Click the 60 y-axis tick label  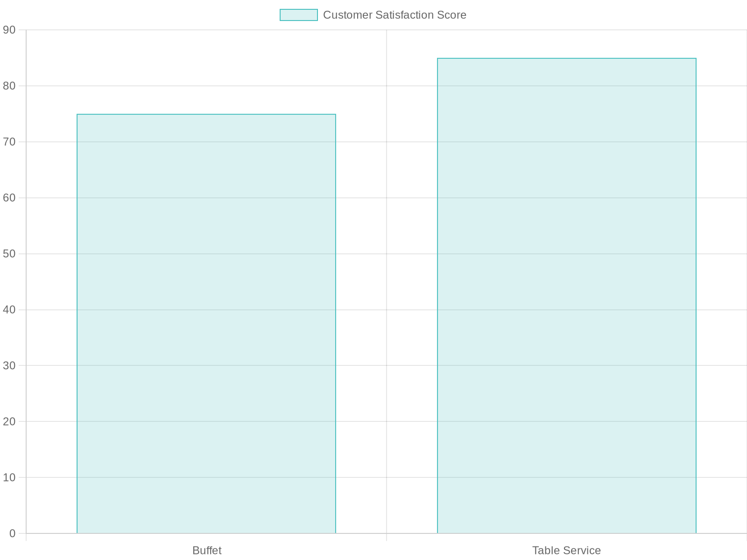[9, 198]
